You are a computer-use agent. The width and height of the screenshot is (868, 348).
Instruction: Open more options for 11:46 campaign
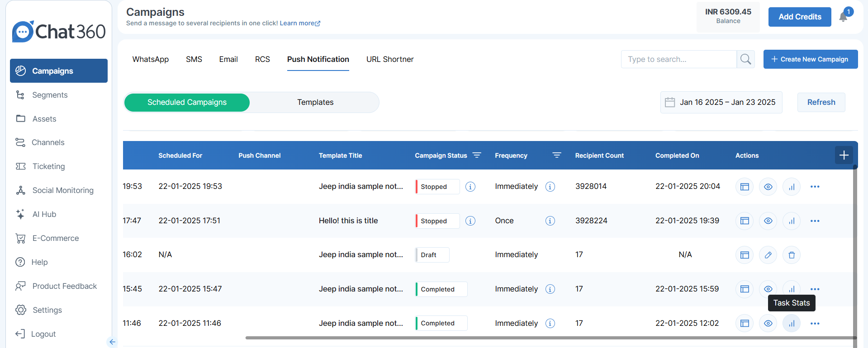(x=815, y=324)
